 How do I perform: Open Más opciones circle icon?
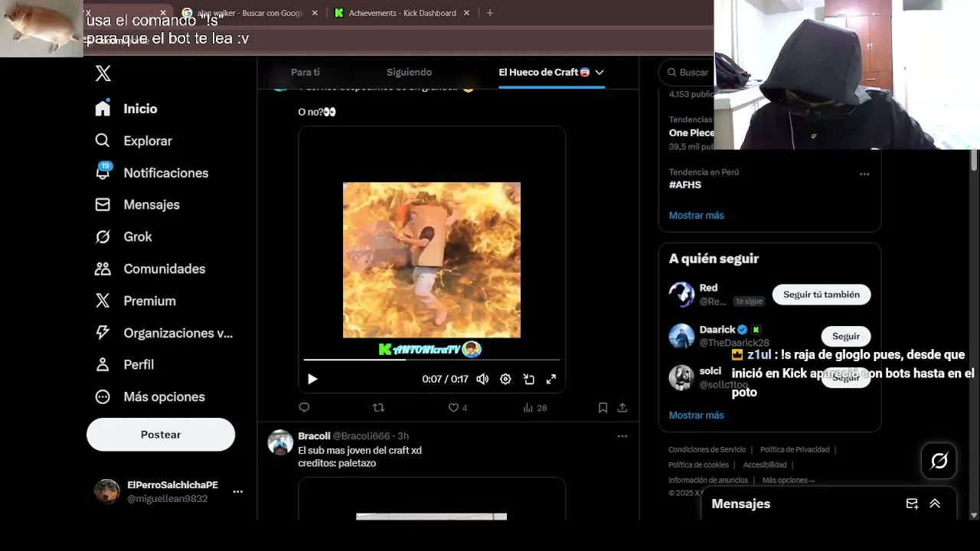[x=103, y=396]
